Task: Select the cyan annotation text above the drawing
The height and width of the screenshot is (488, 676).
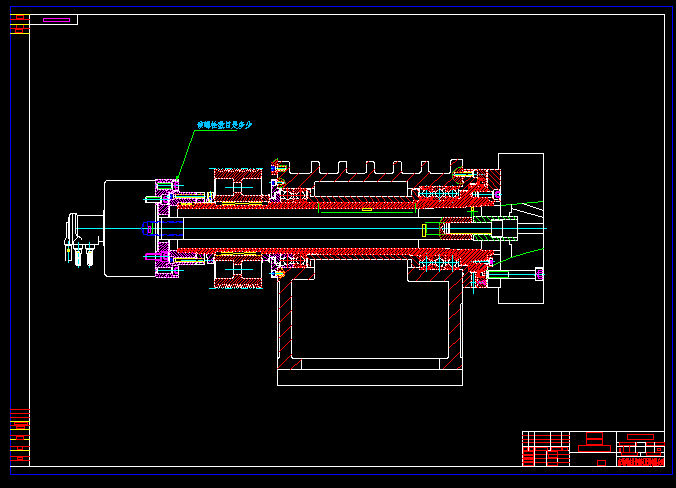Action: click(x=225, y=125)
